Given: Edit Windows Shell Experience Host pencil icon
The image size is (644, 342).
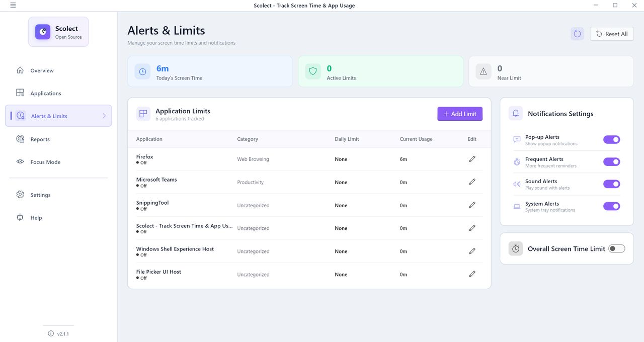Looking at the screenshot, I should click(x=472, y=251).
